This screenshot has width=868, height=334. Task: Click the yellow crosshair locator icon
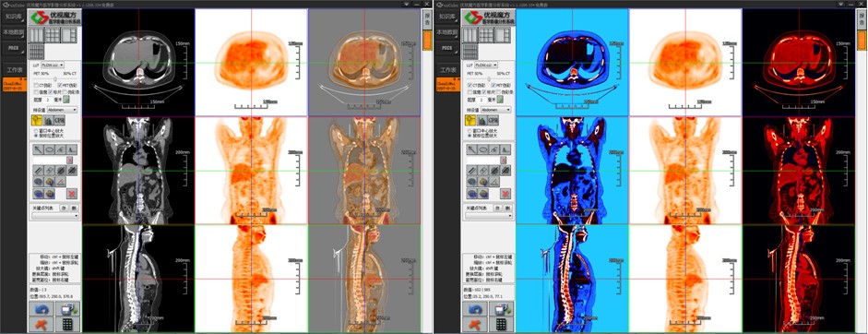click(37, 120)
